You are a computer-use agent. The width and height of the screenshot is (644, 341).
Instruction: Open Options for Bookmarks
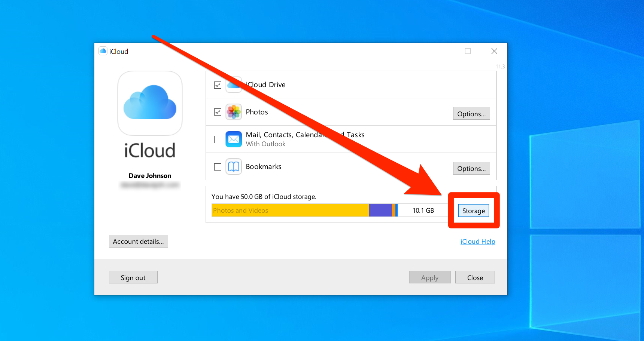pos(471,168)
